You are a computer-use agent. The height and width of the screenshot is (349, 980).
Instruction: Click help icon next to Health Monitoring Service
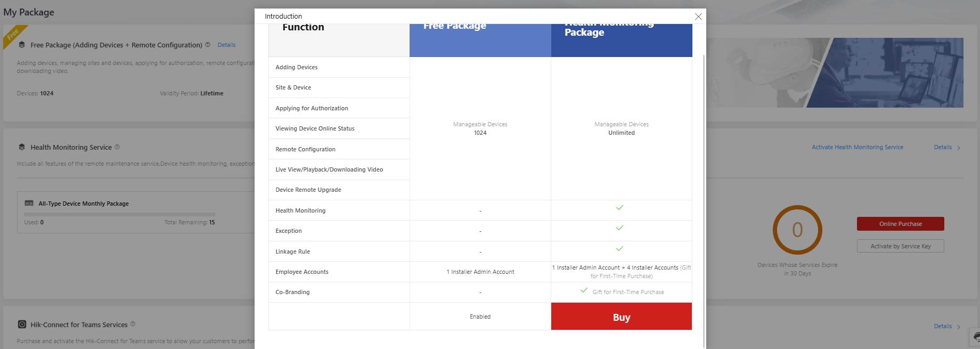[117, 147]
